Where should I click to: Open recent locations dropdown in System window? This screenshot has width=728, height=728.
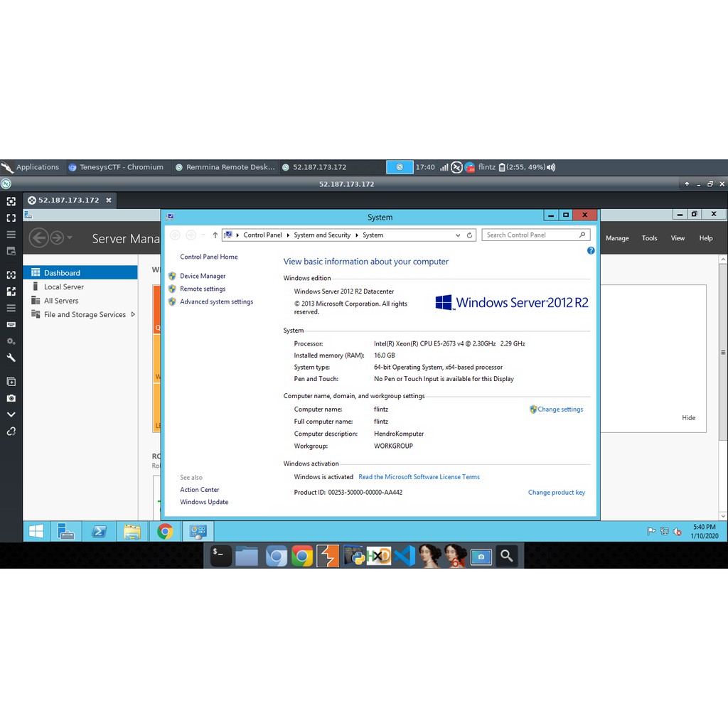coord(203,235)
